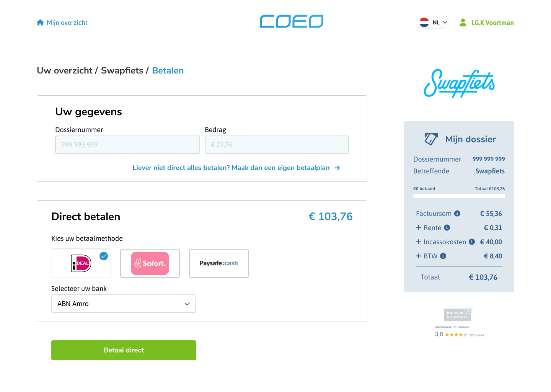Click the BTW info icon
This screenshot has height=392, width=551.
443,256
